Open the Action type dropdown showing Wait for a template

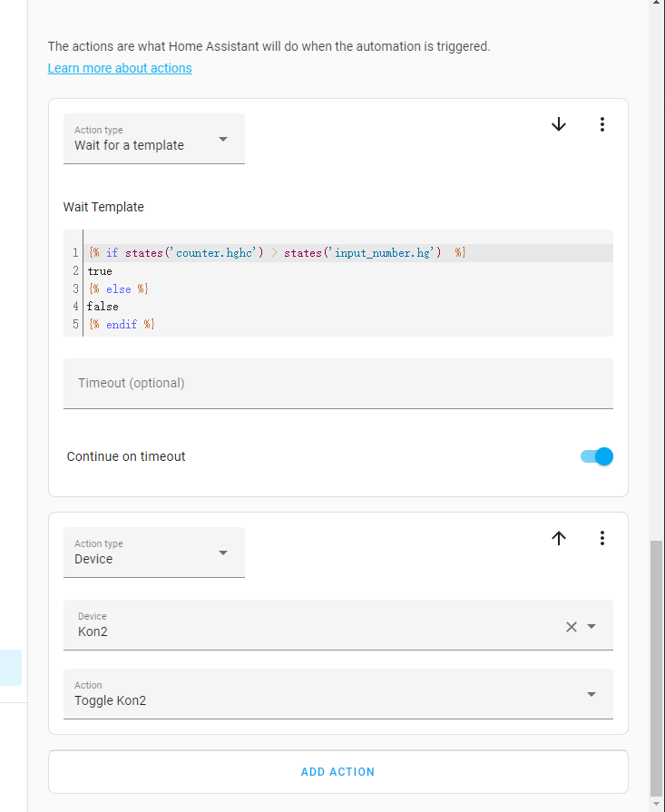pos(222,139)
